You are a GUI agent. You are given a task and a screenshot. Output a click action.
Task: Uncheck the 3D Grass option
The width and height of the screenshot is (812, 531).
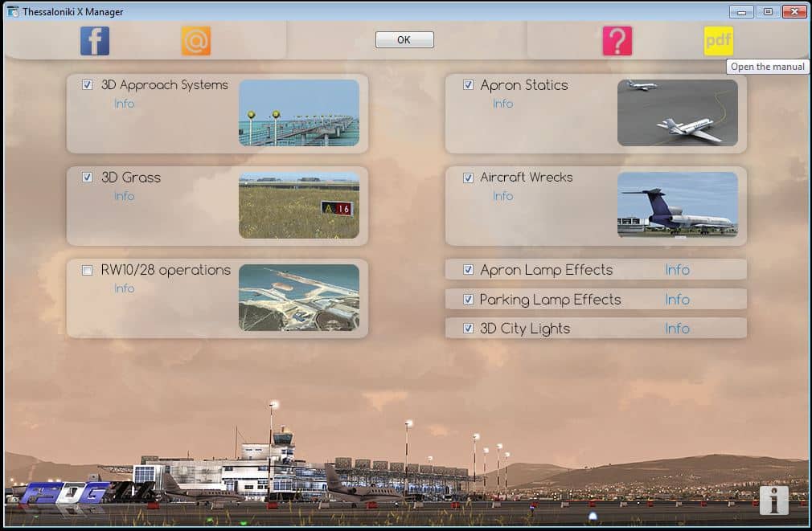coord(88,178)
